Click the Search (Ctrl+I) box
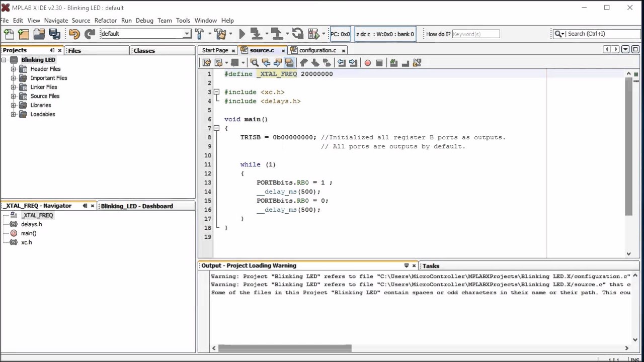The height and width of the screenshot is (362, 644). point(596,34)
